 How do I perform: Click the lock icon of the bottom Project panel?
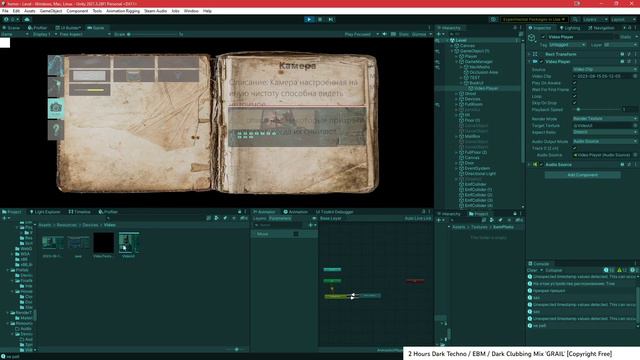coord(515,213)
